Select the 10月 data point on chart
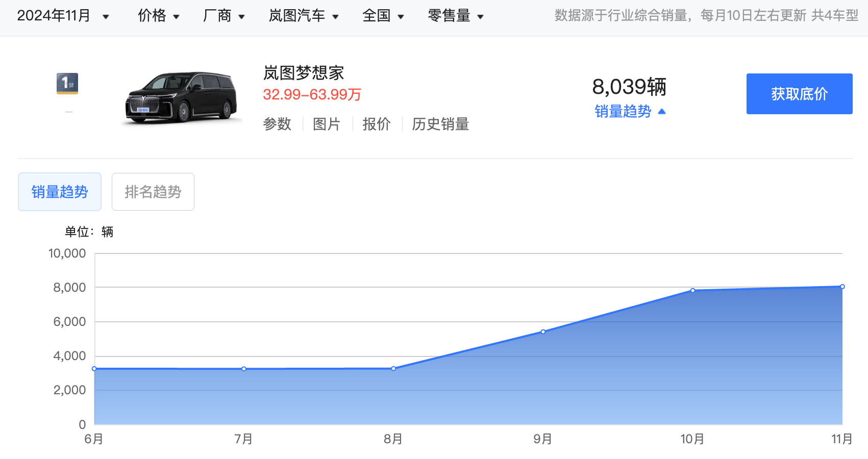Image resolution: width=868 pixels, height=459 pixels. point(692,291)
